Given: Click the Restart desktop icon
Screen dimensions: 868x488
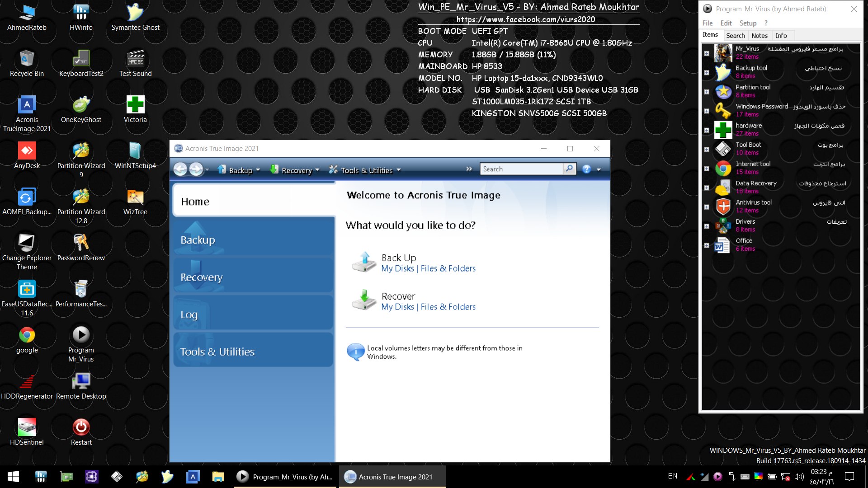Looking at the screenshot, I should pyautogui.click(x=81, y=432).
